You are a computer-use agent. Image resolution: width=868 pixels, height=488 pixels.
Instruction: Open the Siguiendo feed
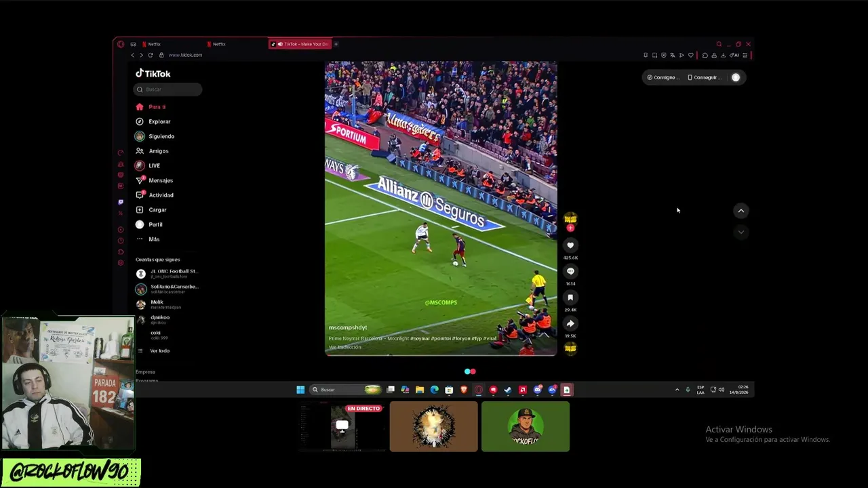[155, 136]
